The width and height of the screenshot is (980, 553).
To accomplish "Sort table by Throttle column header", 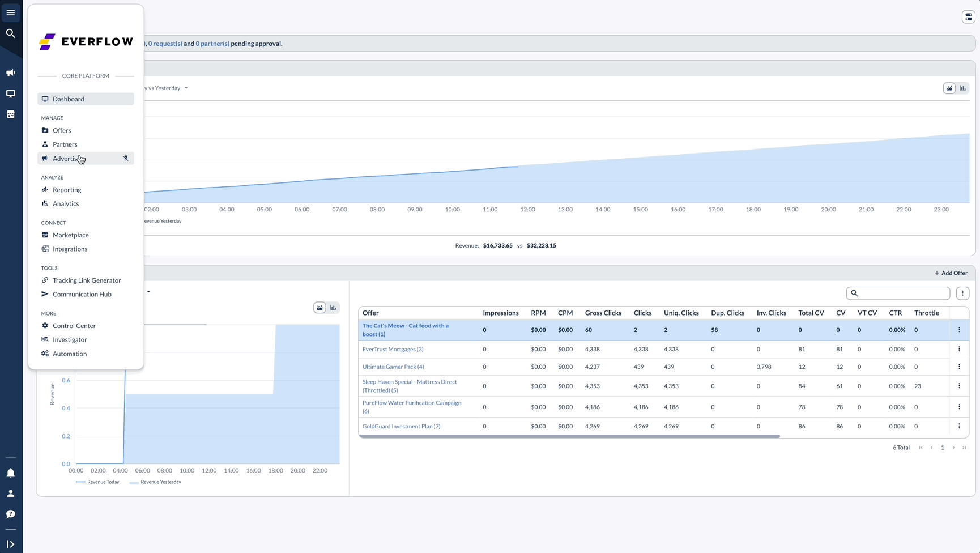I will 927,313.
